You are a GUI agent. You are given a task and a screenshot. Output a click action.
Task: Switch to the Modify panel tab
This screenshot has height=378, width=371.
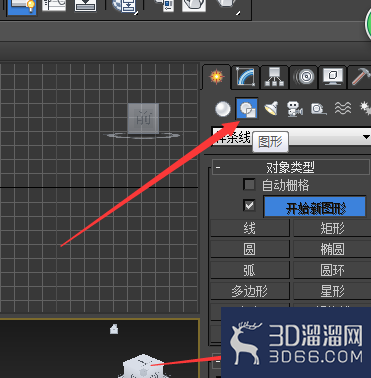245,77
